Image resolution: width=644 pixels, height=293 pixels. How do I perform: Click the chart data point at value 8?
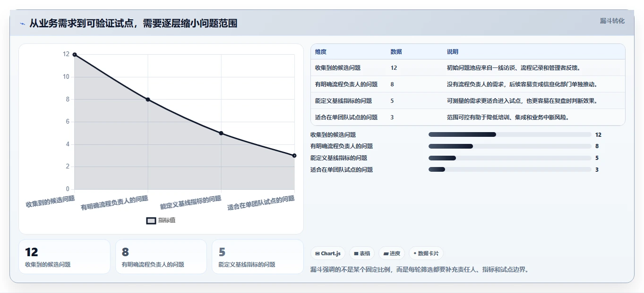click(148, 100)
